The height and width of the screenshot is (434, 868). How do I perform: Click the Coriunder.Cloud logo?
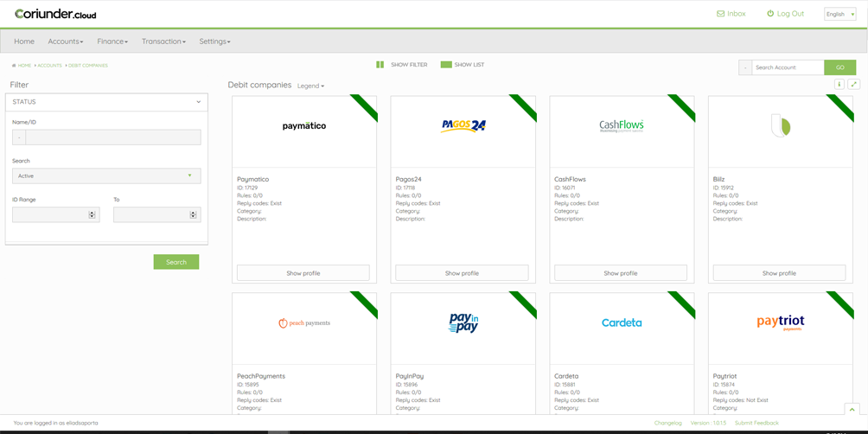(x=55, y=14)
